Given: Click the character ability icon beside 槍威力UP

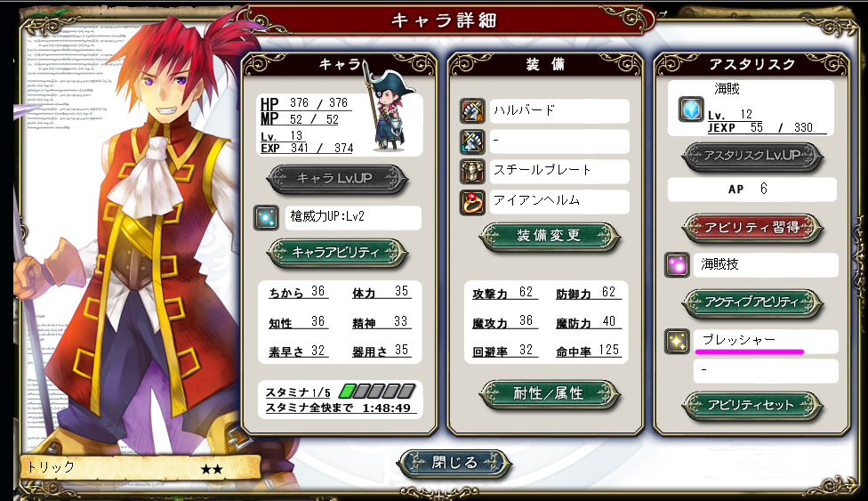Looking at the screenshot, I should (x=266, y=218).
